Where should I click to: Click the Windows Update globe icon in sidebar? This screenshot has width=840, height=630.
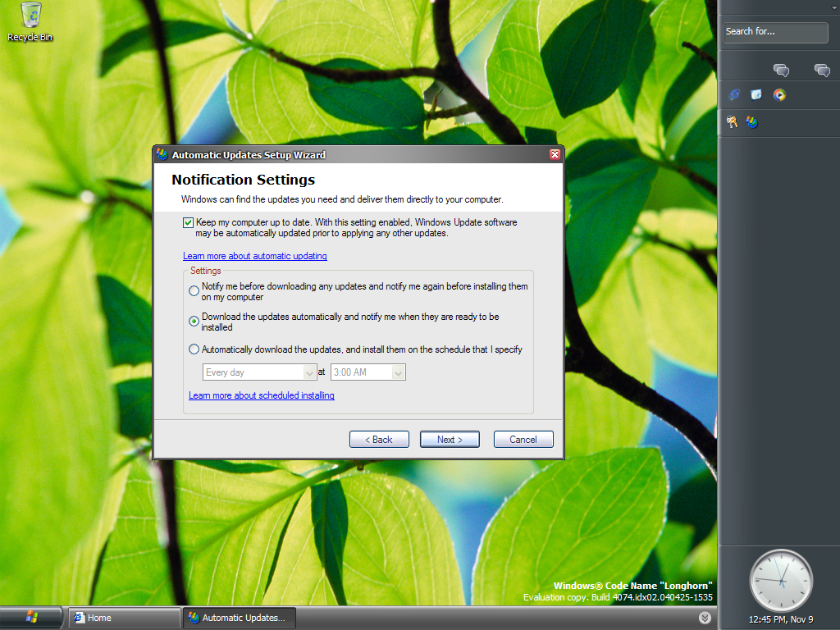click(x=751, y=122)
